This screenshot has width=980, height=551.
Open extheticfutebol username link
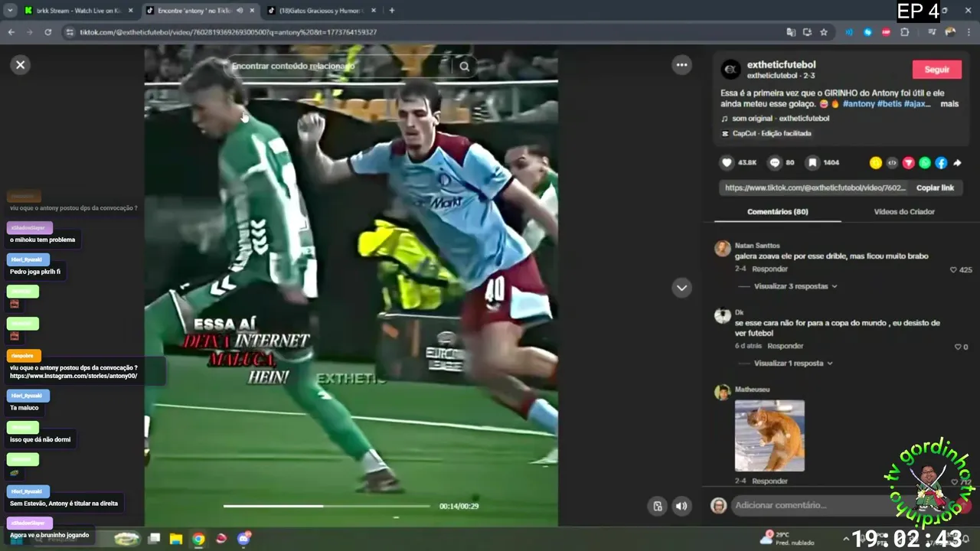[781, 64]
